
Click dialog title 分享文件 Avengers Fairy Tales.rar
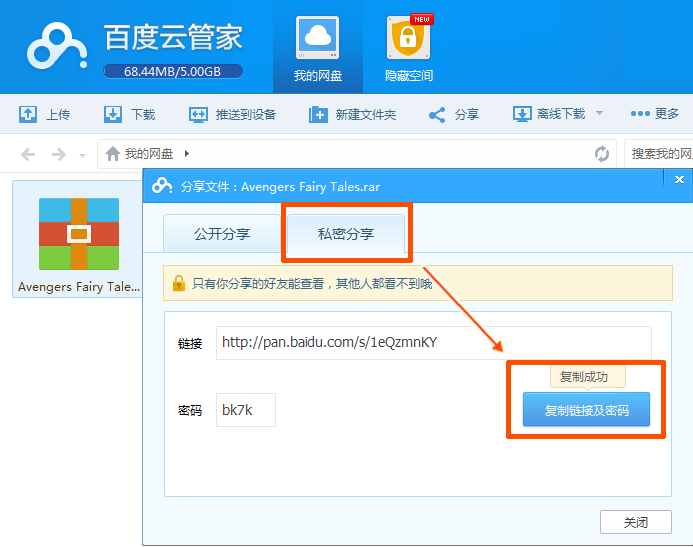tap(280, 186)
